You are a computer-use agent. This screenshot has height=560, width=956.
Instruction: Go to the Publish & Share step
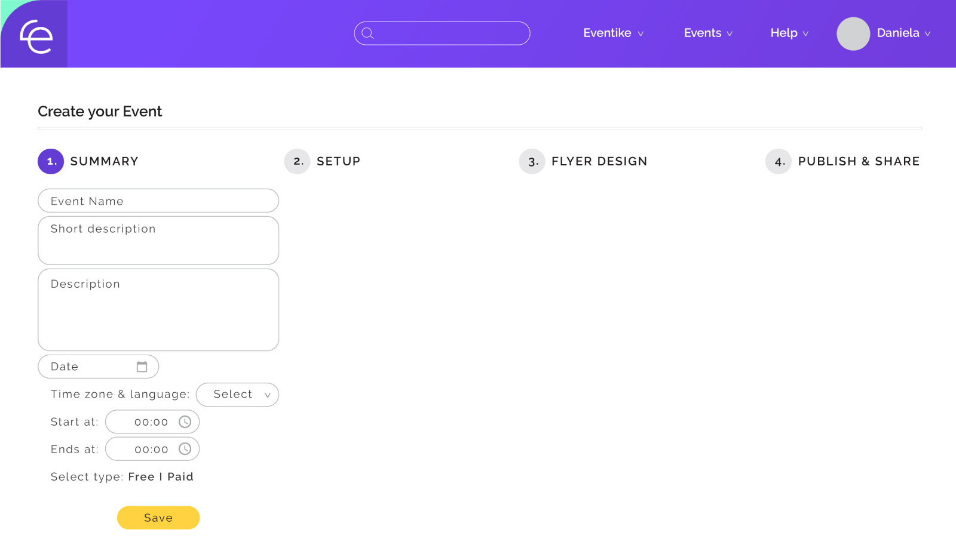(858, 161)
